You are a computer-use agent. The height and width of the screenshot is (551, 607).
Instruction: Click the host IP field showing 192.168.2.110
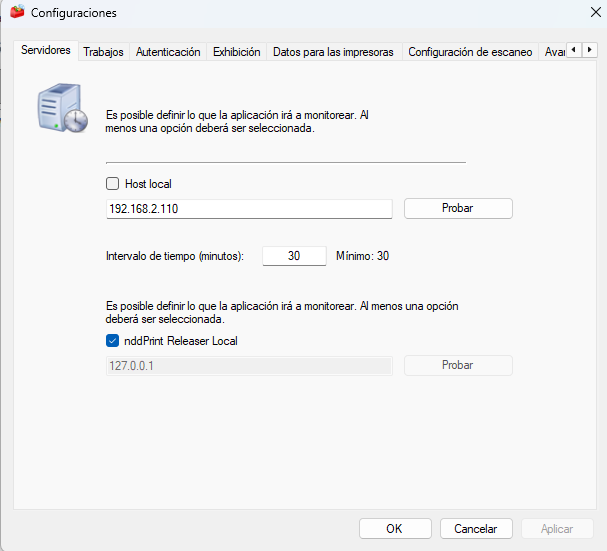249,209
